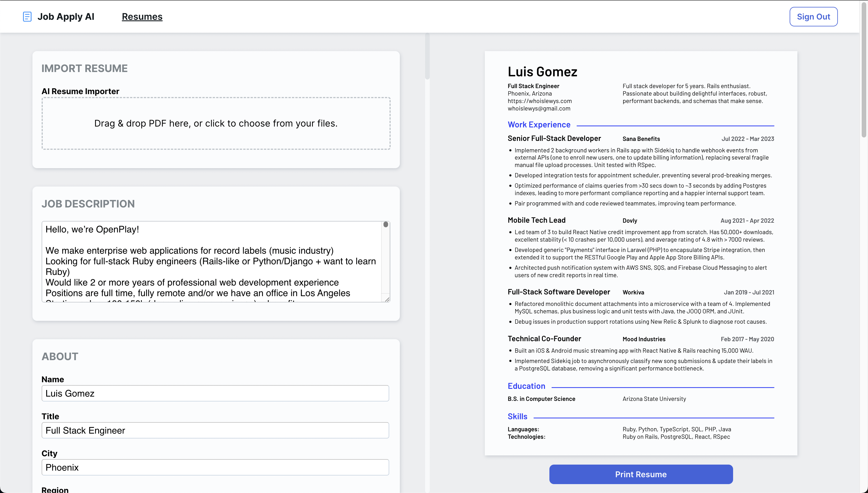The image size is (868, 493).
Task: Click the left panel vertical scrollbar
Action: (x=427, y=57)
